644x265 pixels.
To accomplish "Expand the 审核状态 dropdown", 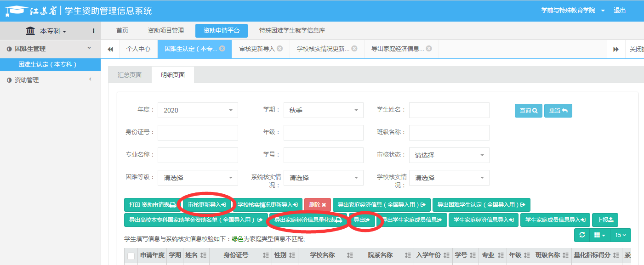I will tap(449, 155).
